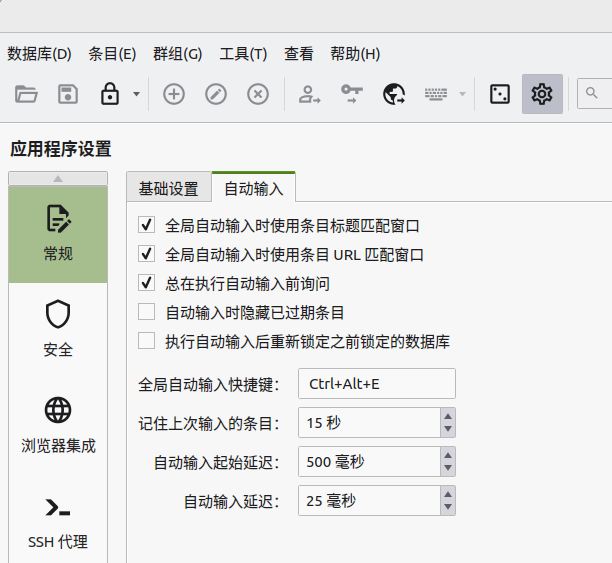Click the Edit Entry pencil icon
Screen dimensions: 612x563
[x=216, y=94]
